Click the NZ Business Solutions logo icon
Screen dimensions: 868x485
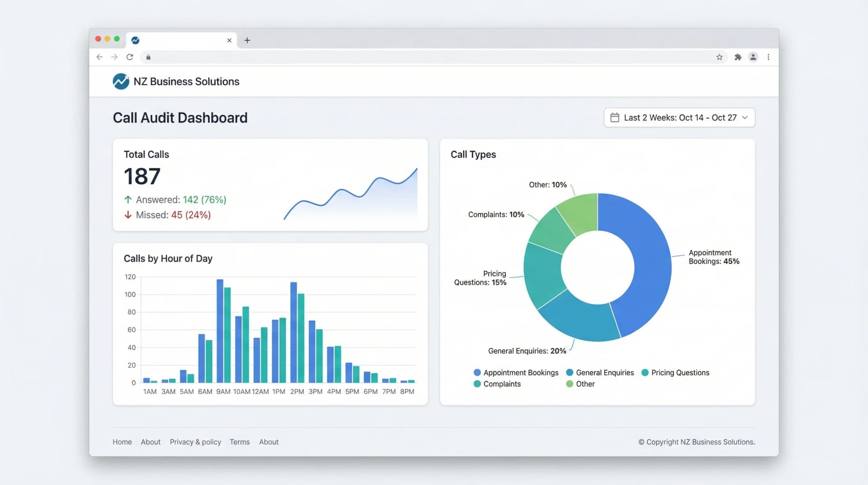click(120, 81)
